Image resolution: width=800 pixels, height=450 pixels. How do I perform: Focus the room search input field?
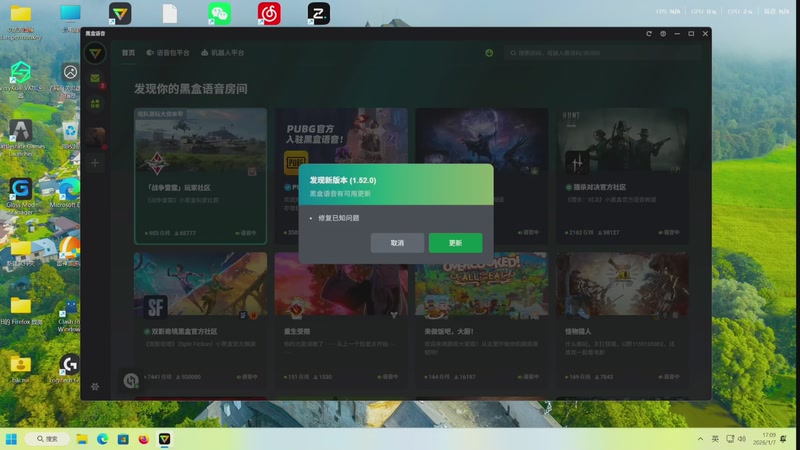pos(603,53)
